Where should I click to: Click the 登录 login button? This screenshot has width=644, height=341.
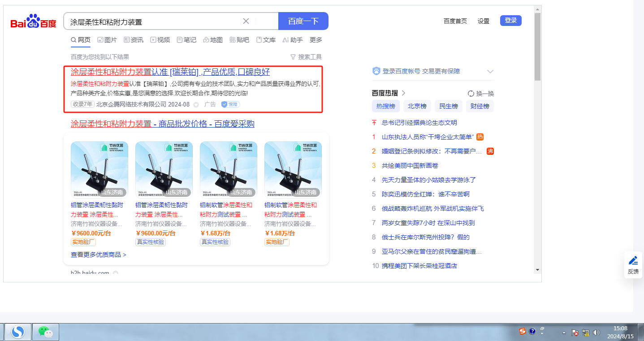511,21
